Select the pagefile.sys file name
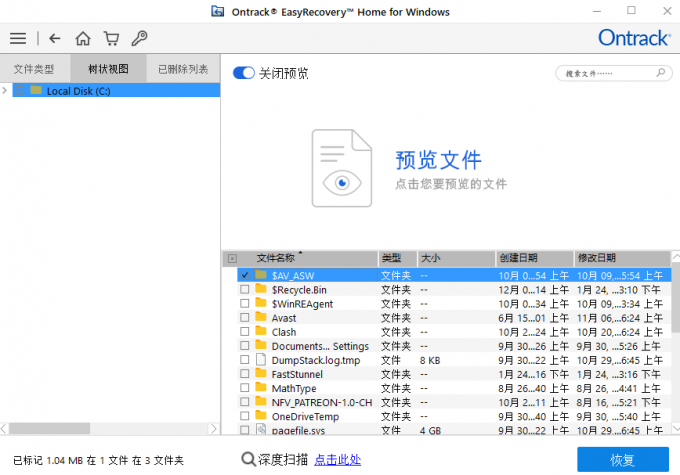Image resolution: width=680 pixels, height=475 pixels. click(298, 430)
